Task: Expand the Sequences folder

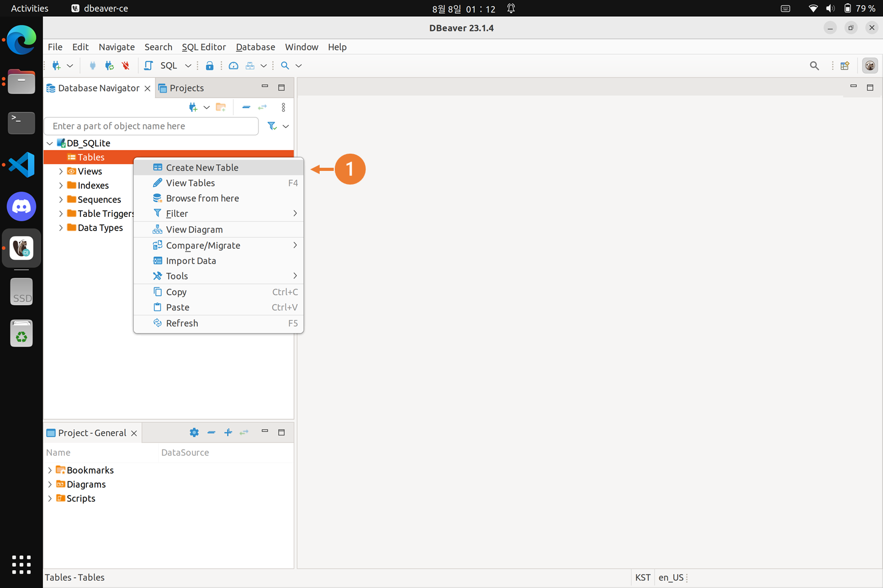Action: [x=61, y=200]
